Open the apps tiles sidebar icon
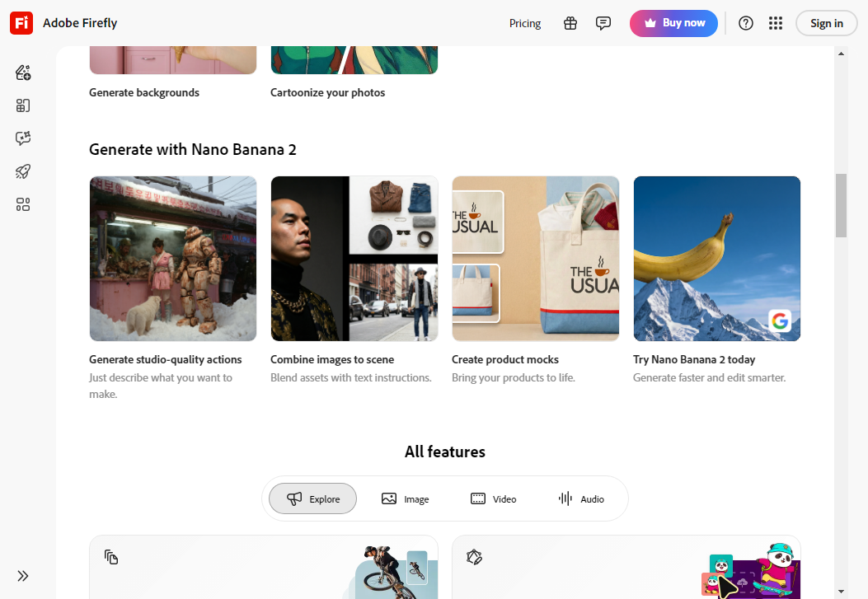Screen dimensions: 868x599 23,204
